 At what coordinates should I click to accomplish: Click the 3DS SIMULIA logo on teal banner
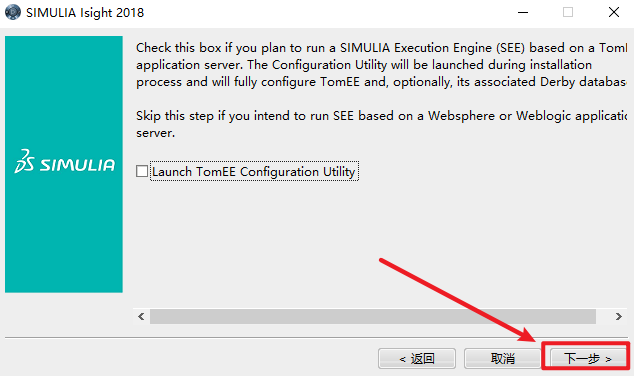point(65,162)
